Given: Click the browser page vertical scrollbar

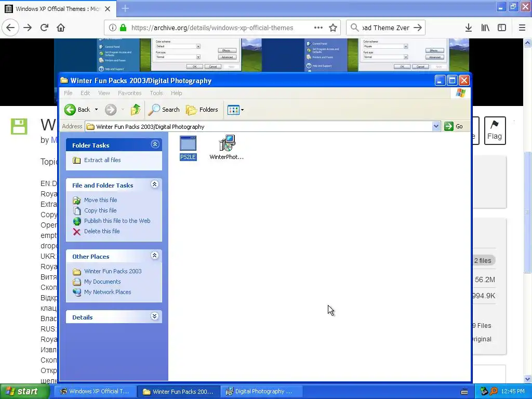Looking at the screenshot, I should click(527, 212).
